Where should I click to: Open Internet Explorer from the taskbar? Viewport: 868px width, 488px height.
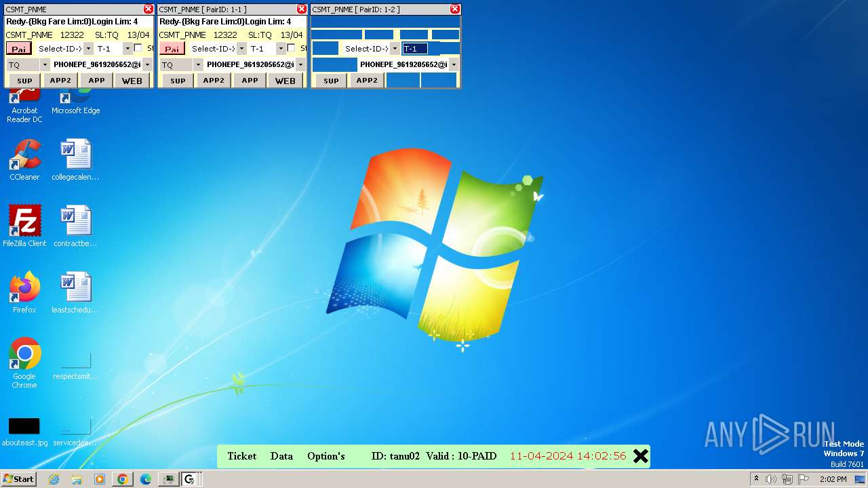[x=54, y=479]
